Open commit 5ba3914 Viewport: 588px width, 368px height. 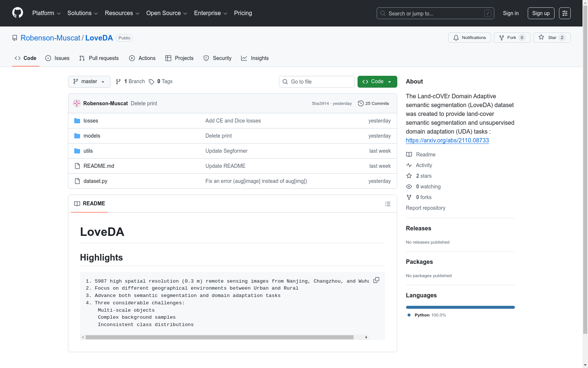coord(320,103)
